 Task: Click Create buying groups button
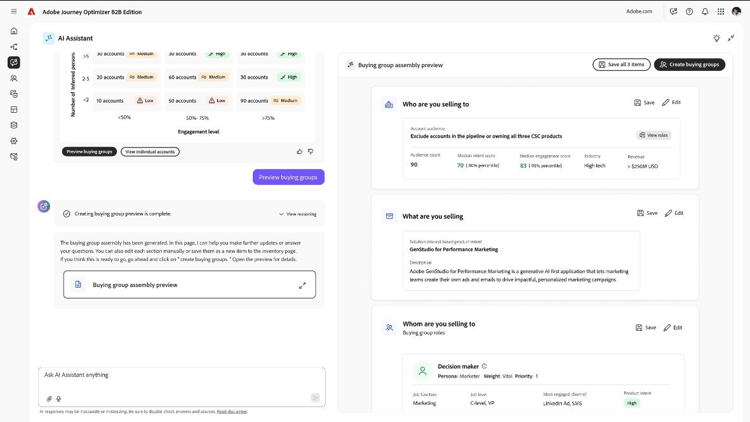690,65
